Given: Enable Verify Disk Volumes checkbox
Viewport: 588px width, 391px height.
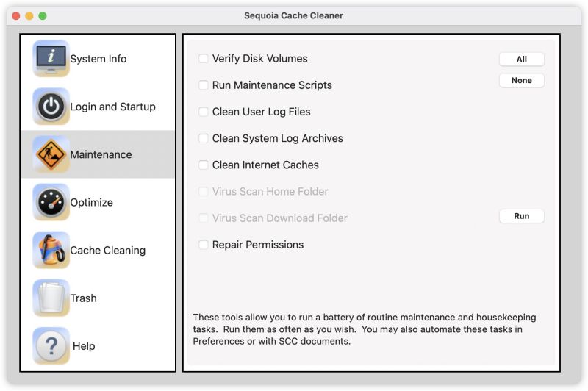Looking at the screenshot, I should tap(204, 59).
